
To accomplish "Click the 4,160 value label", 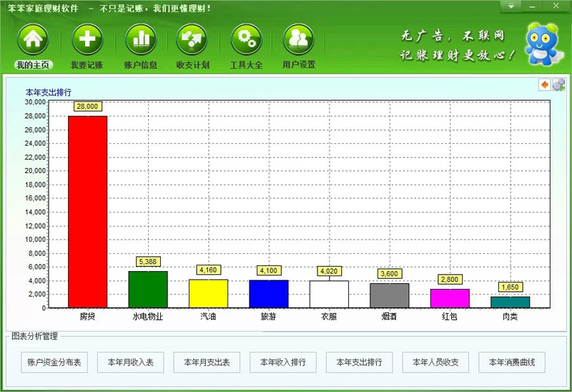I will (x=208, y=270).
